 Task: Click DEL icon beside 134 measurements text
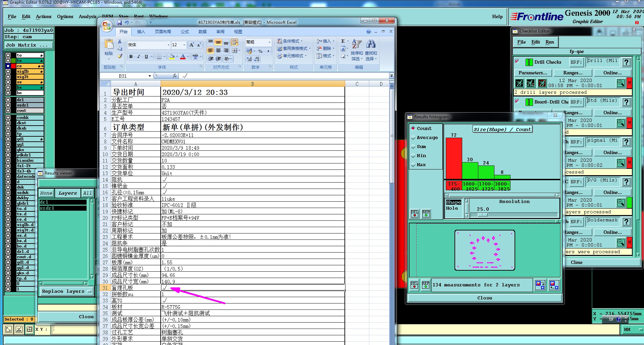pos(415,285)
